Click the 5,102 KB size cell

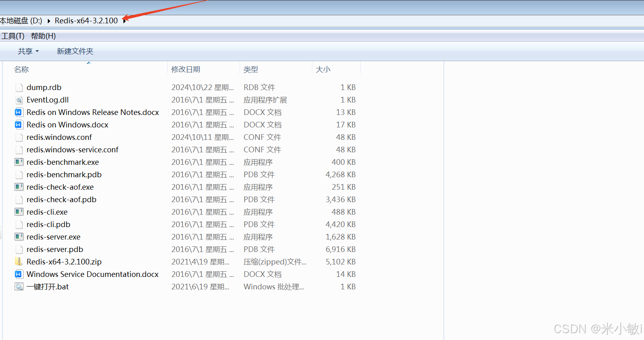[x=340, y=262]
